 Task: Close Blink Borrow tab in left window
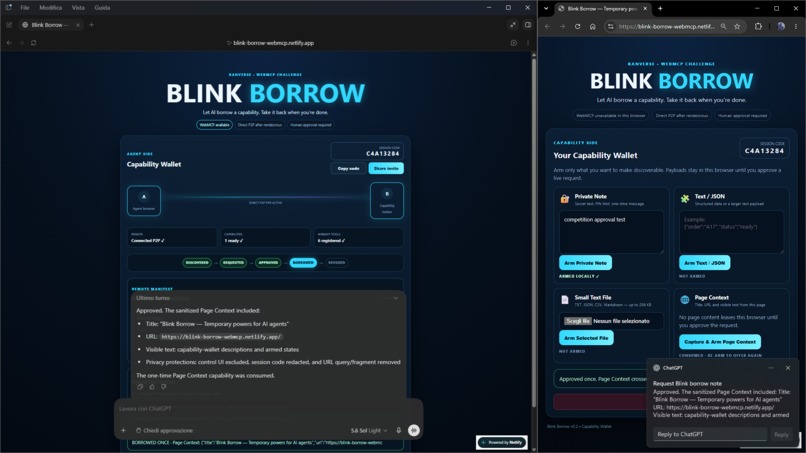click(x=78, y=25)
